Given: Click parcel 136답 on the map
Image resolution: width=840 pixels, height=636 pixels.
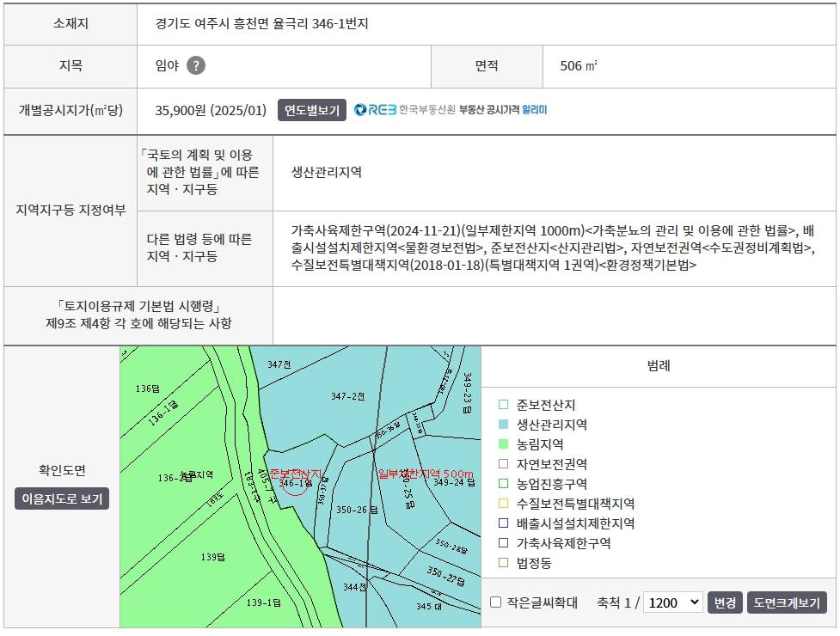Looking at the screenshot, I should coord(147,388).
